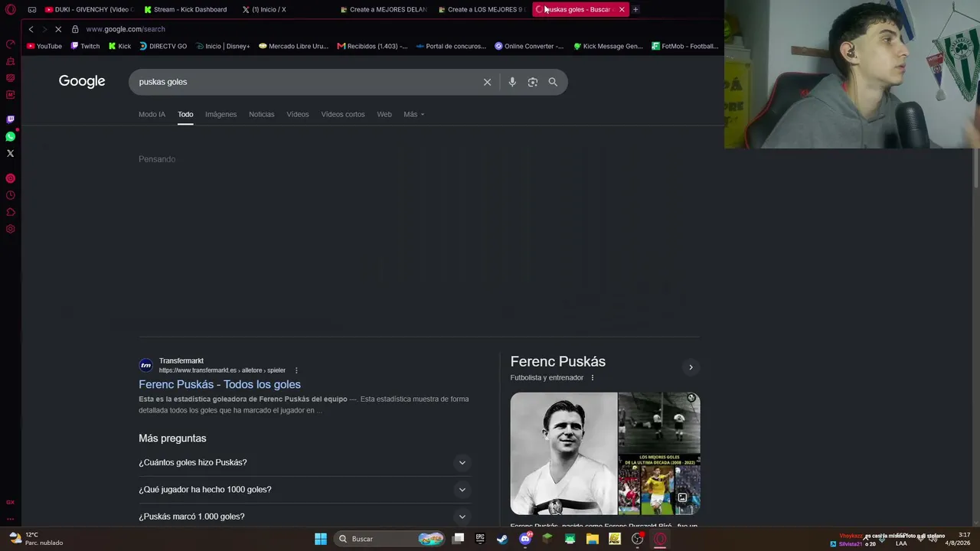Click the address bar URL
Screen dimensions: 980x551
click(126, 29)
